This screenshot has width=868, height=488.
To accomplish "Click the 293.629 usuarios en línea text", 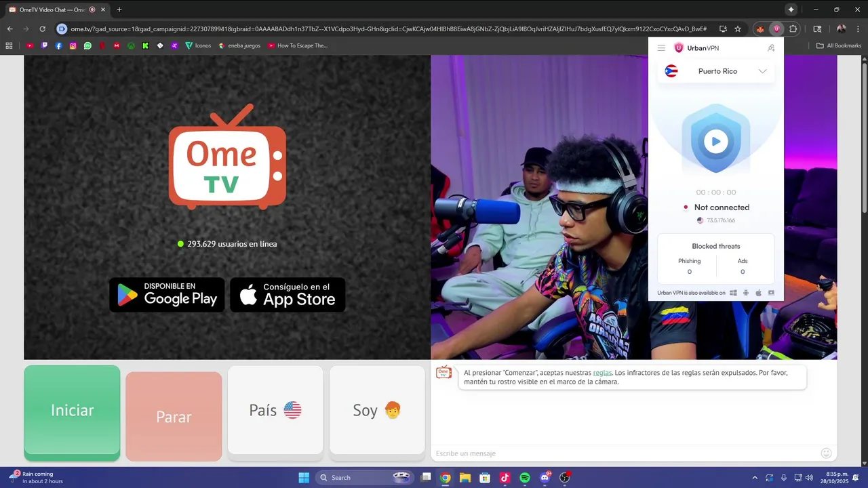I will (232, 244).
